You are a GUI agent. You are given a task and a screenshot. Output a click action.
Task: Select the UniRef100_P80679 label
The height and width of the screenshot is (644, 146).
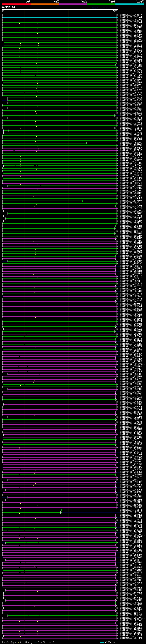pyautogui.click(x=131, y=266)
